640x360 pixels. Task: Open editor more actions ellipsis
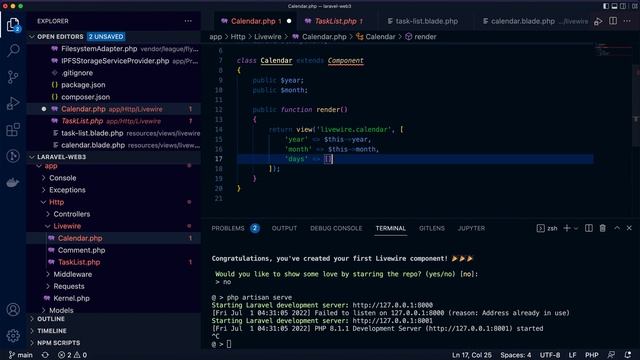point(627,21)
